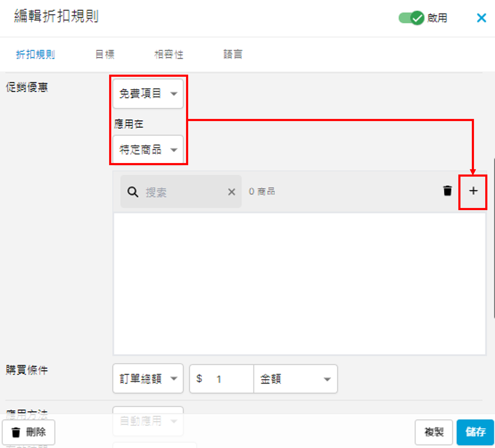This screenshot has height=448, width=495.
Task: Open the 特定商品 dropdown
Action: tap(148, 149)
